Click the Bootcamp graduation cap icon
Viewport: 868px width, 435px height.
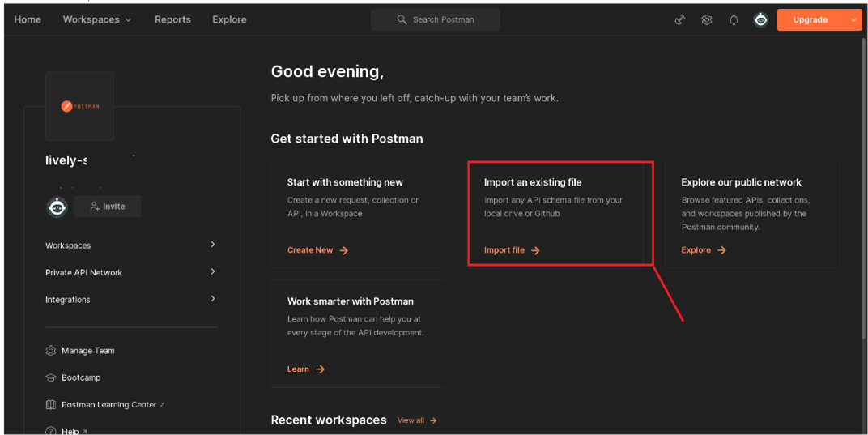click(x=51, y=378)
